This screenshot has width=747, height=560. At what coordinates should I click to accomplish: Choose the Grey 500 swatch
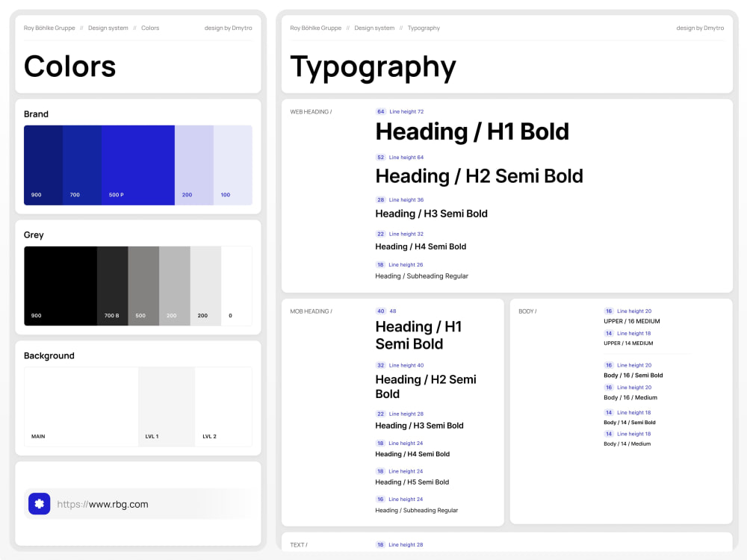click(x=143, y=286)
